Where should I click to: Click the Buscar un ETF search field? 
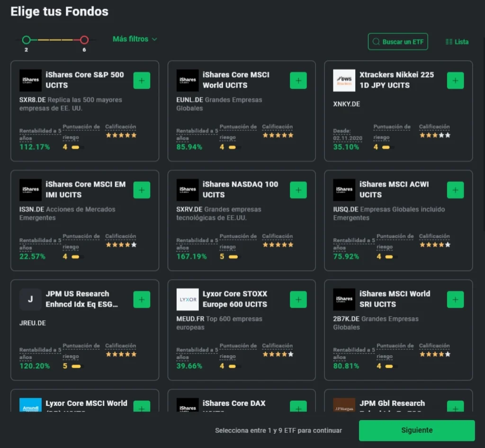[398, 42]
